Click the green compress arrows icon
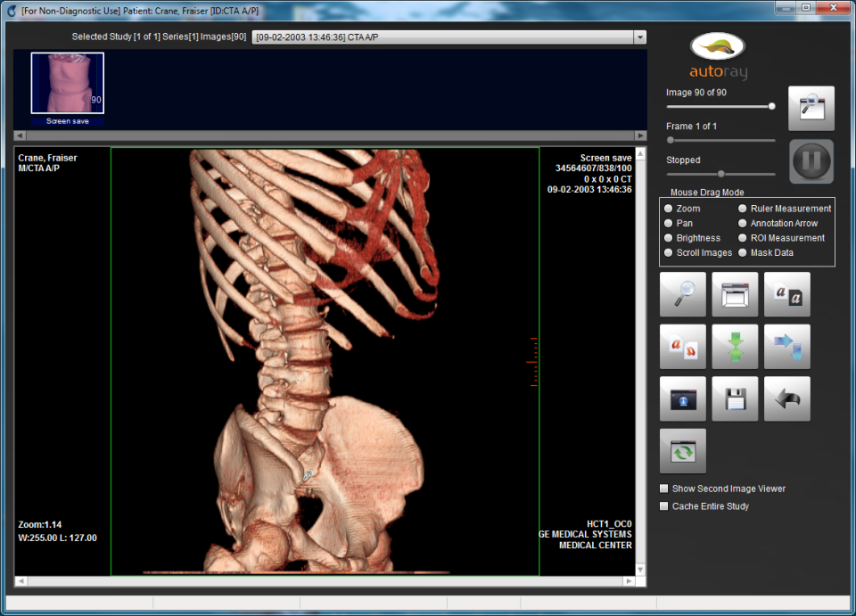856x616 pixels. [734, 346]
